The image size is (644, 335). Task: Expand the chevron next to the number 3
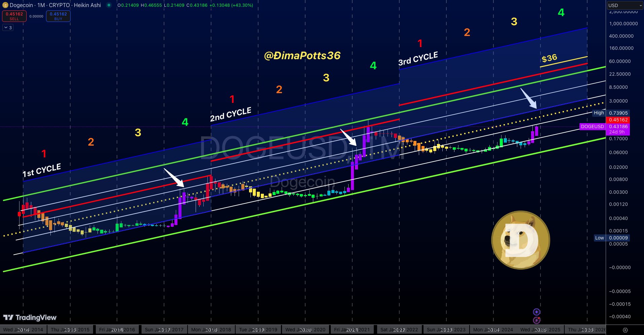click(5, 27)
